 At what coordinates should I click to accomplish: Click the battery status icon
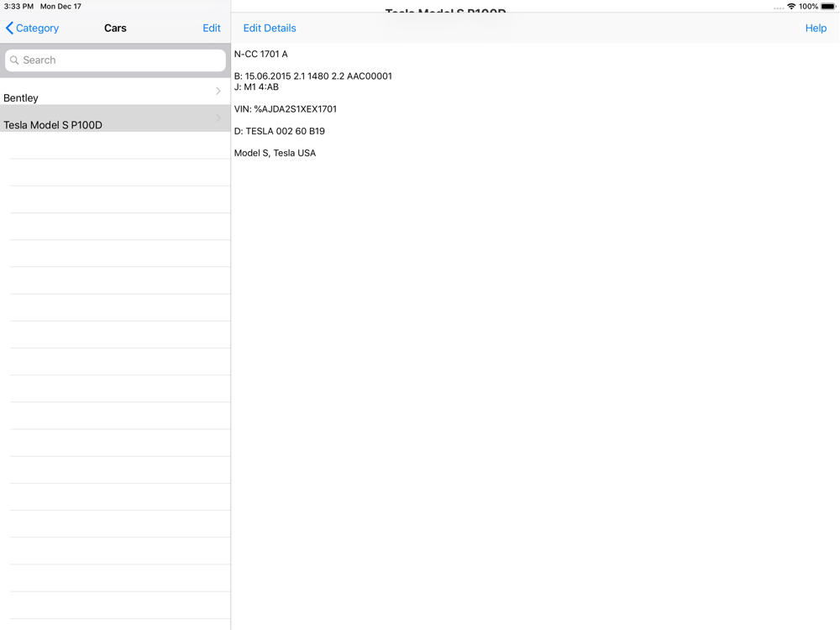[x=828, y=7]
